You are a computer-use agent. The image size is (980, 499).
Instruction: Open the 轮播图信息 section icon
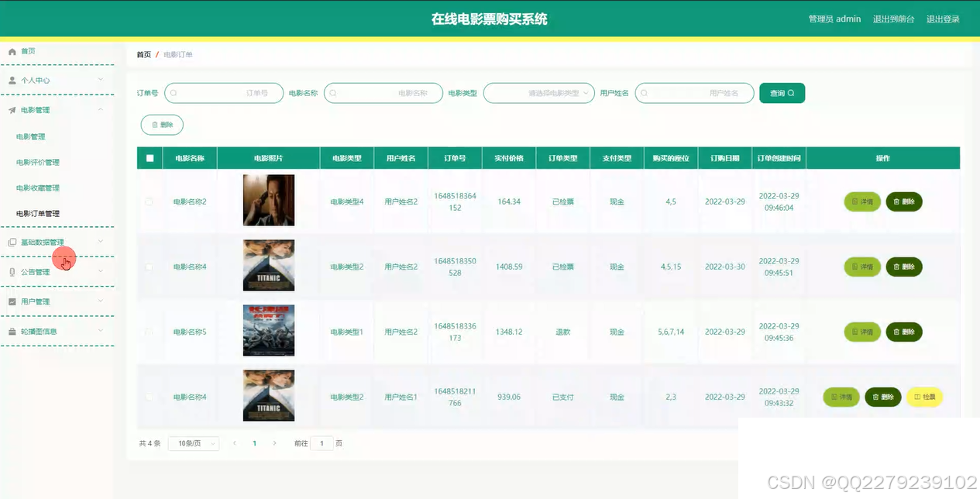tap(12, 331)
